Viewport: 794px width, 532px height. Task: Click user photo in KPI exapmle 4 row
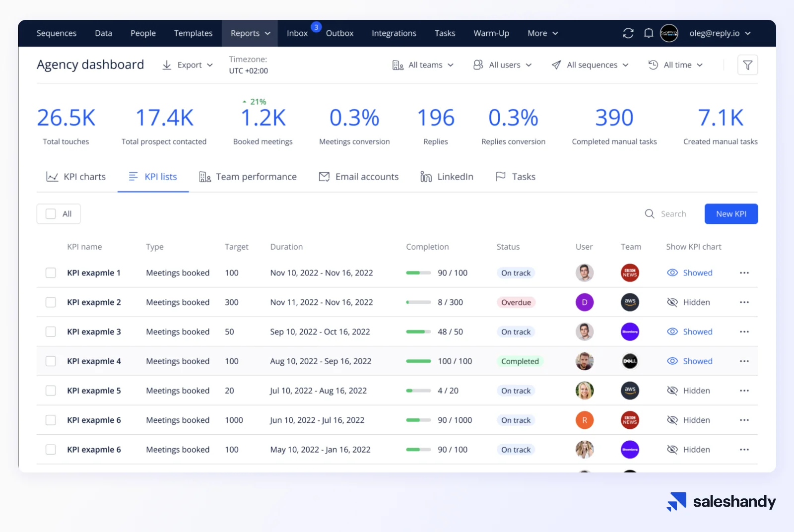pos(585,361)
